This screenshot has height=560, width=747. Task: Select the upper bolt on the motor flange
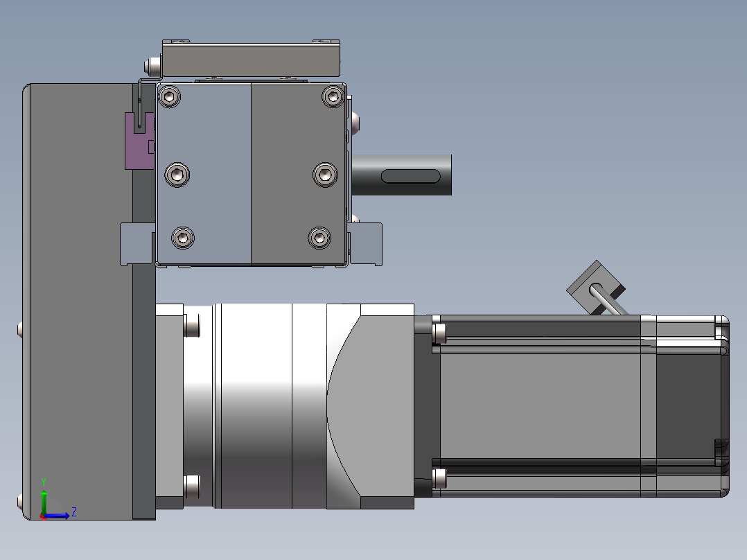439,333
